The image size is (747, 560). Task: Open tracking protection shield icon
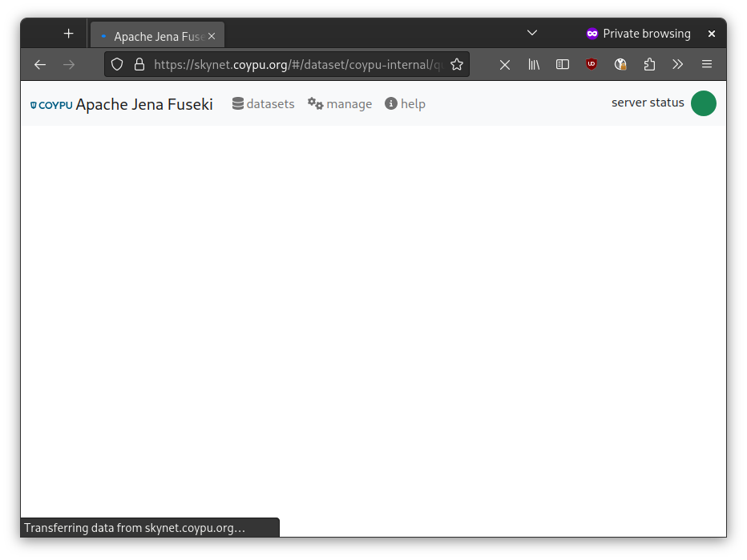click(117, 64)
